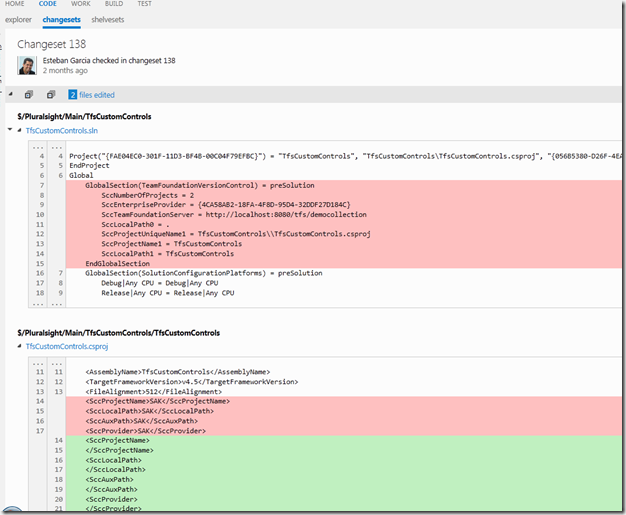Collapse the TfsCustomControls.sln diff
The image size is (626, 515).
[19, 130]
